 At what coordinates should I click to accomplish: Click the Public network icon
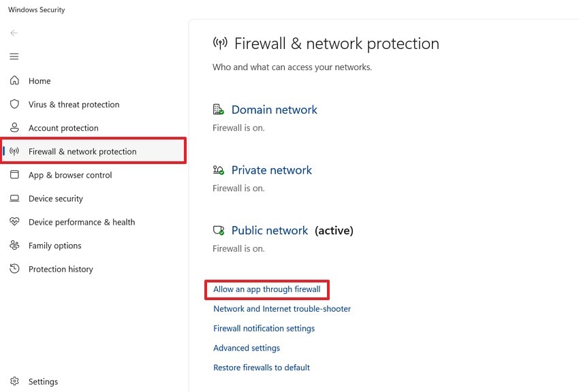point(219,229)
